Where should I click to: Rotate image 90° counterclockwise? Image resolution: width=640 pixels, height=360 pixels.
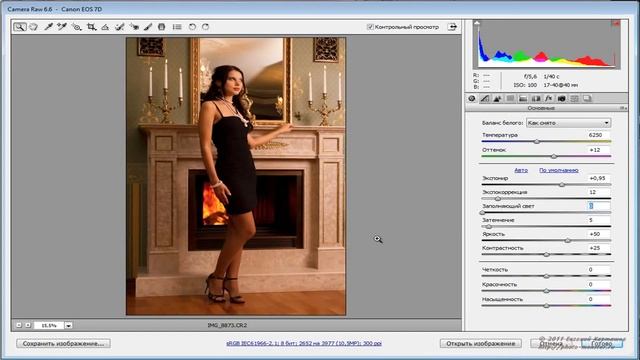[x=192, y=27]
